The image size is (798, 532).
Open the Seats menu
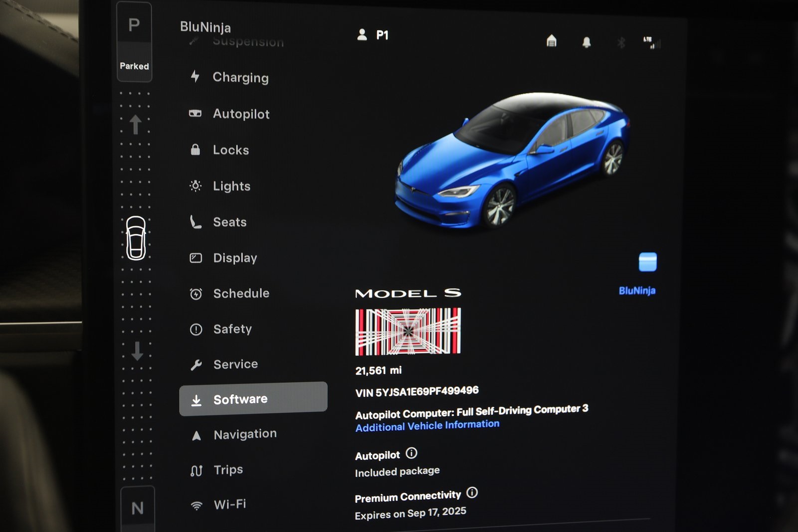tap(229, 222)
